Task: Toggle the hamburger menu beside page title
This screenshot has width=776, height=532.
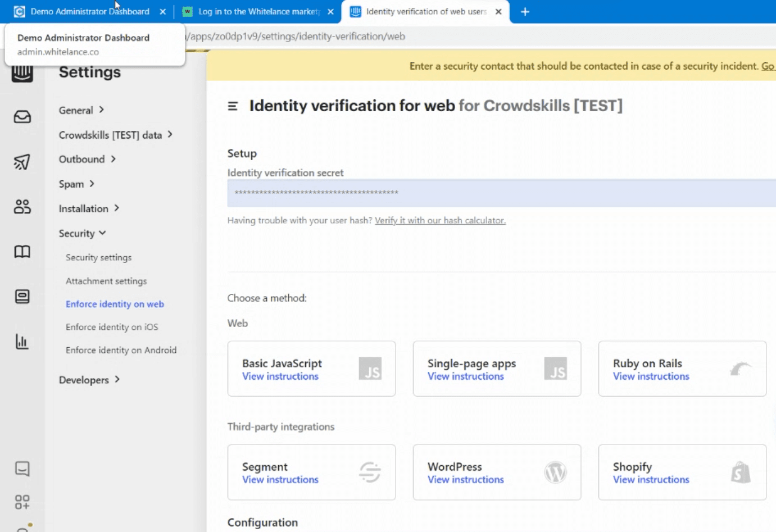Action: 233,106
